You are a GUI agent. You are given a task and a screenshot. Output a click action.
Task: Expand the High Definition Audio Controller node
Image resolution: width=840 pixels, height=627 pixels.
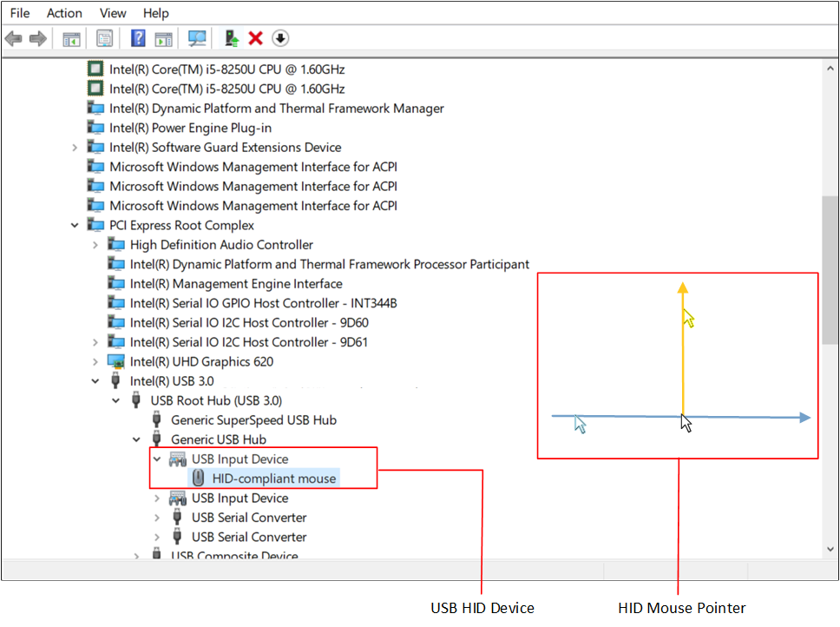pos(95,245)
